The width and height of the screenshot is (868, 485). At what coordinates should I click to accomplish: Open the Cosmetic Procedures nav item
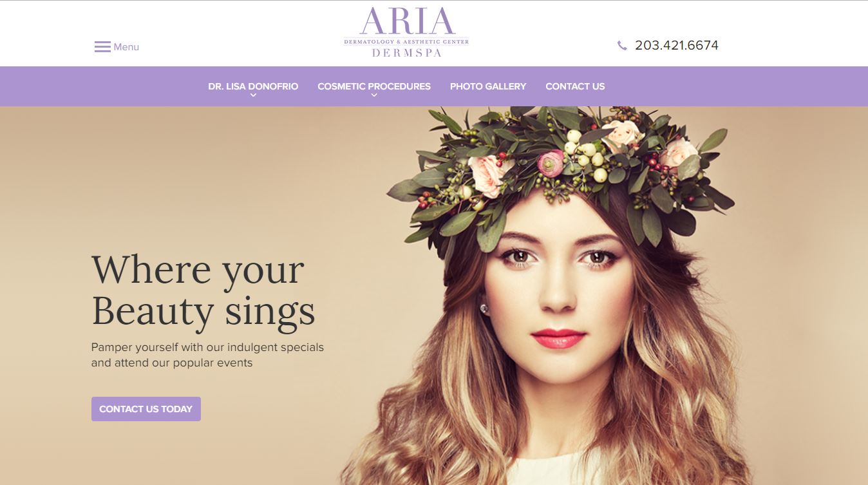(x=374, y=86)
